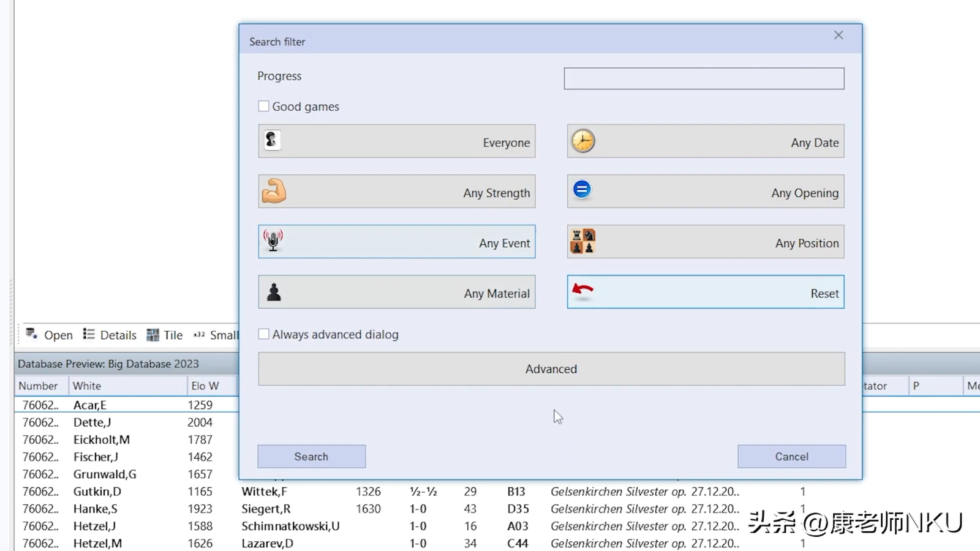
Task: Toggle the Always advanced dialog checkbox
Action: click(264, 334)
